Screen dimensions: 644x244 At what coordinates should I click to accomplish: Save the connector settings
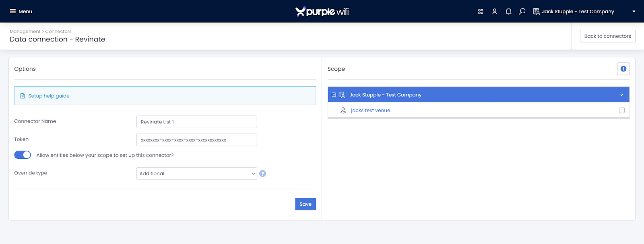pos(305,204)
